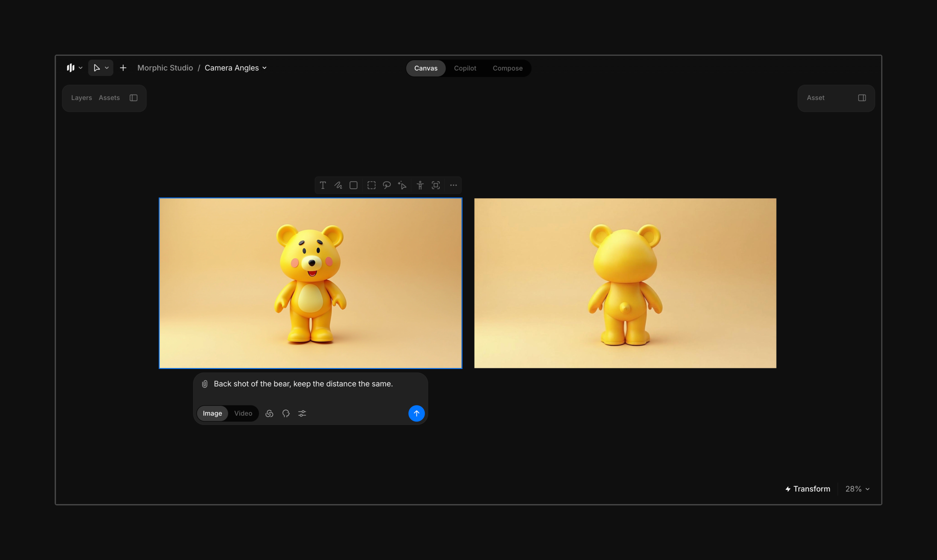Switch generation mode to Video
The height and width of the screenshot is (560, 937).
point(243,414)
